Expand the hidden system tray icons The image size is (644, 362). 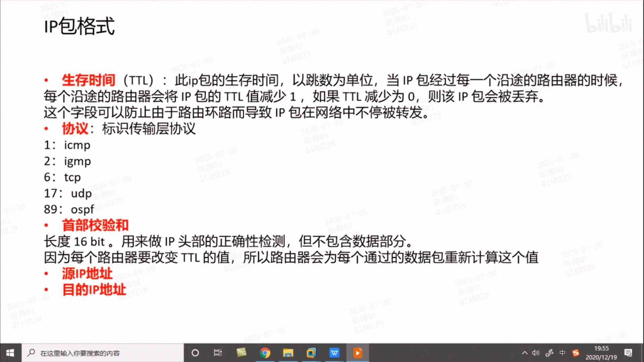coord(525,353)
